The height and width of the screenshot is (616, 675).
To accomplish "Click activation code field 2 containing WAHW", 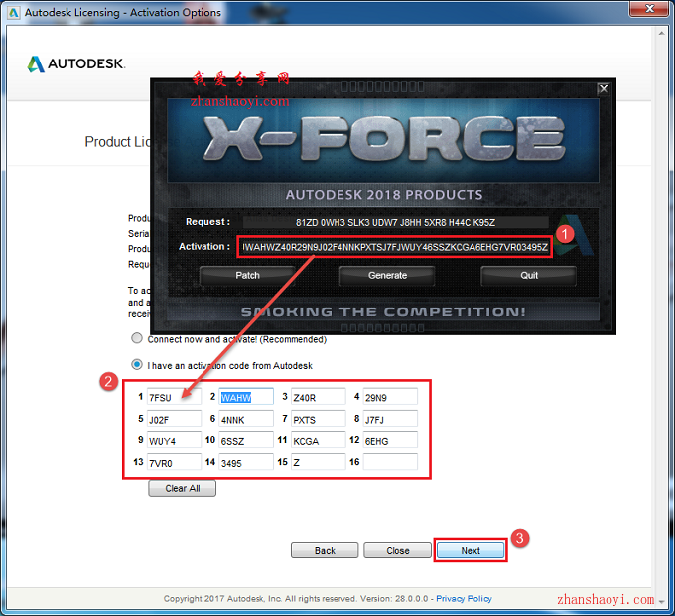I will coord(246,397).
